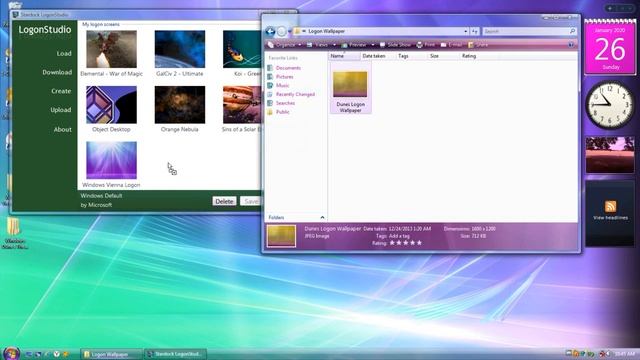The image size is (640, 360).
Task: Click View headlines RSS feed icon
Action: click(610, 207)
